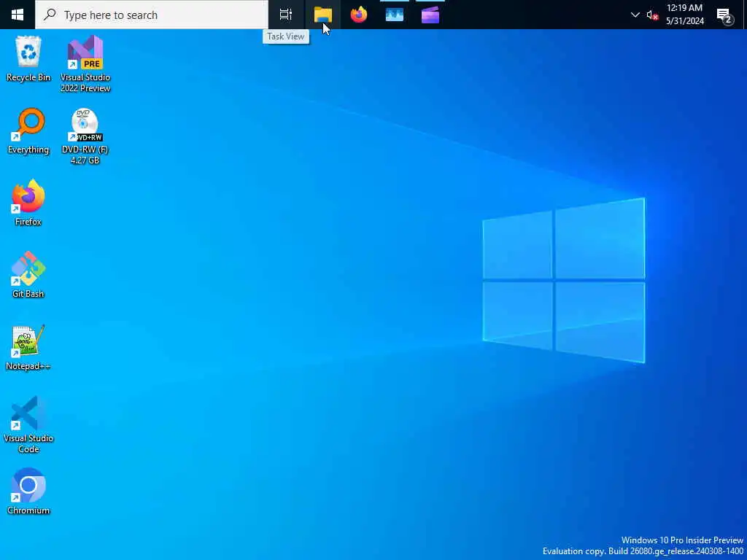The image size is (747, 560).
Task: Select the Chromium desktop shortcut
Action: click(28, 491)
